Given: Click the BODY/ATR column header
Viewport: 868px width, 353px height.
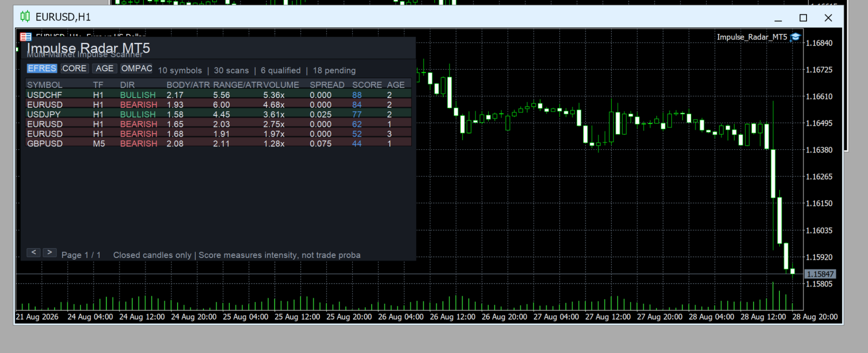Looking at the screenshot, I should click(x=188, y=85).
